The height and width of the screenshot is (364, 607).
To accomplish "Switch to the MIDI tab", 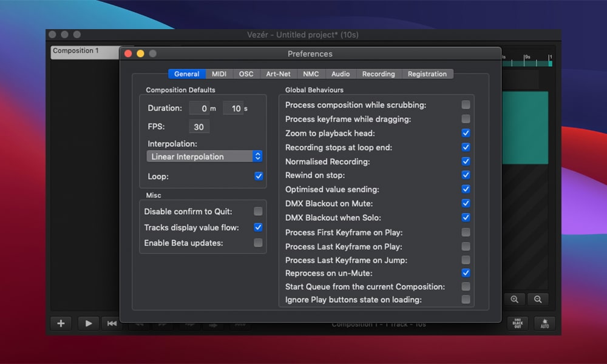I will (x=219, y=74).
